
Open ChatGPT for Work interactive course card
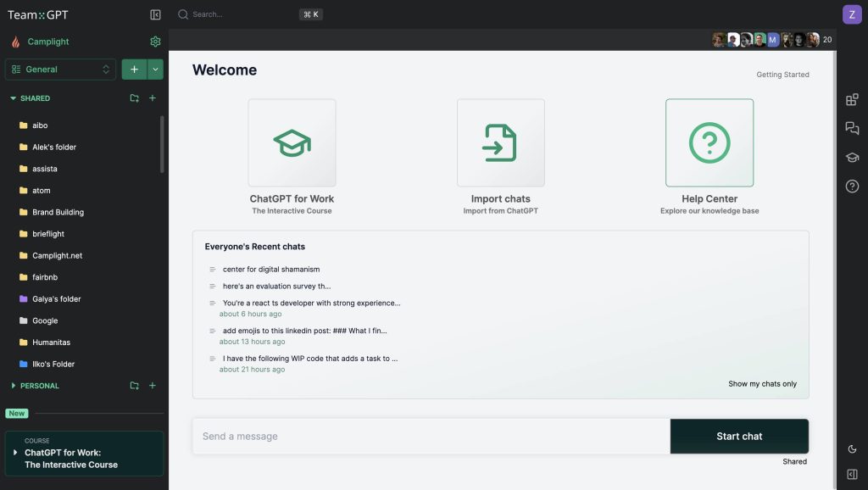point(292,142)
